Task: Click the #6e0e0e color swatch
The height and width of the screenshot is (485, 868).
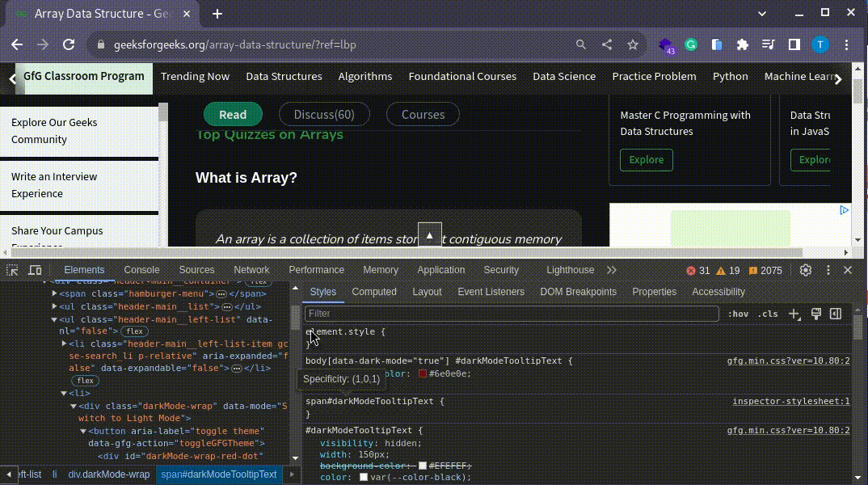Action: coord(423,373)
